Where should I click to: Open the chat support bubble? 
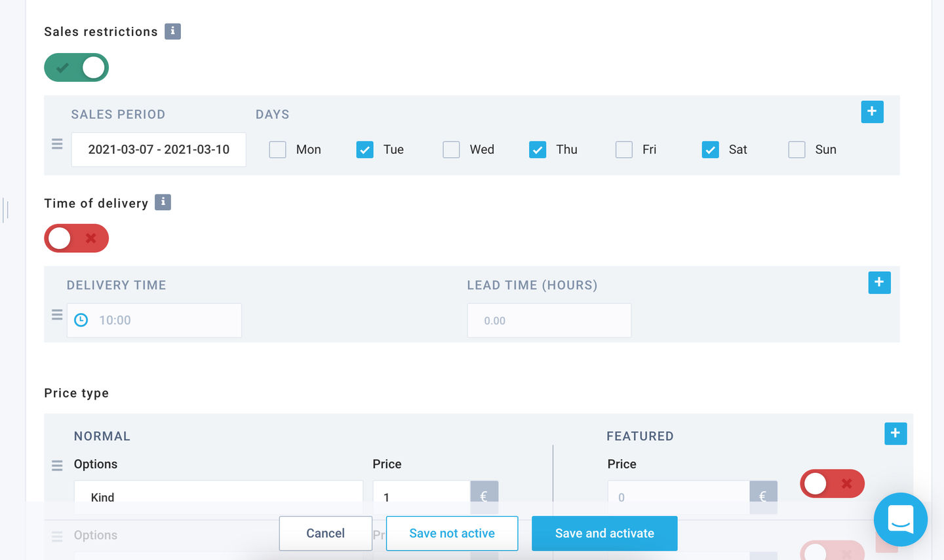[x=901, y=519]
